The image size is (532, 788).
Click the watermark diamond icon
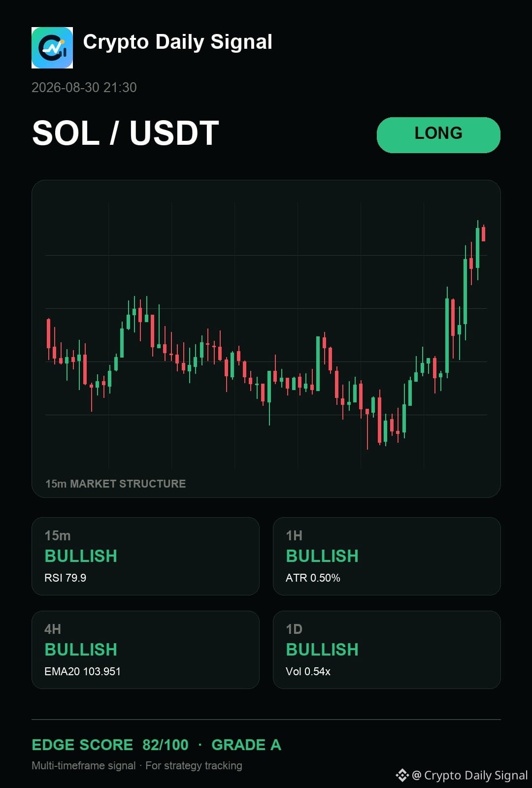click(x=402, y=775)
